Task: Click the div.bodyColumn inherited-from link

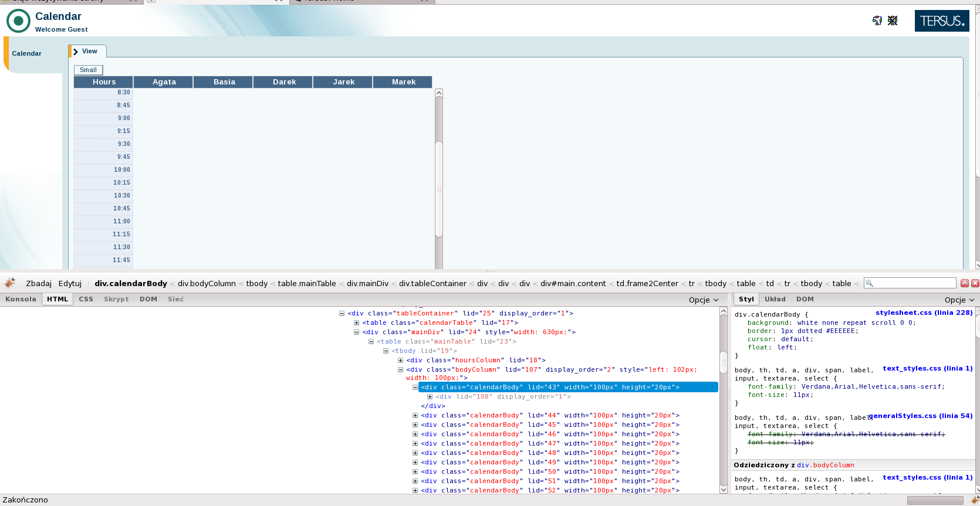Action: [x=825, y=465]
